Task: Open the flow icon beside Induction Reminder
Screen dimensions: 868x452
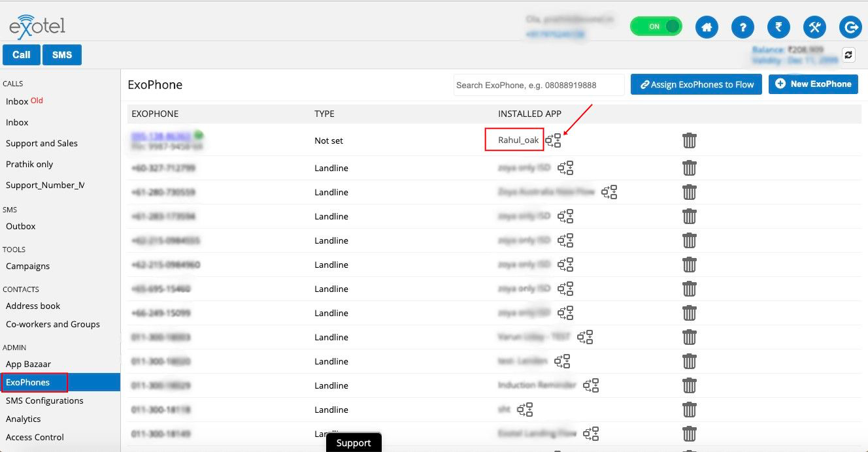Action: 591,385
